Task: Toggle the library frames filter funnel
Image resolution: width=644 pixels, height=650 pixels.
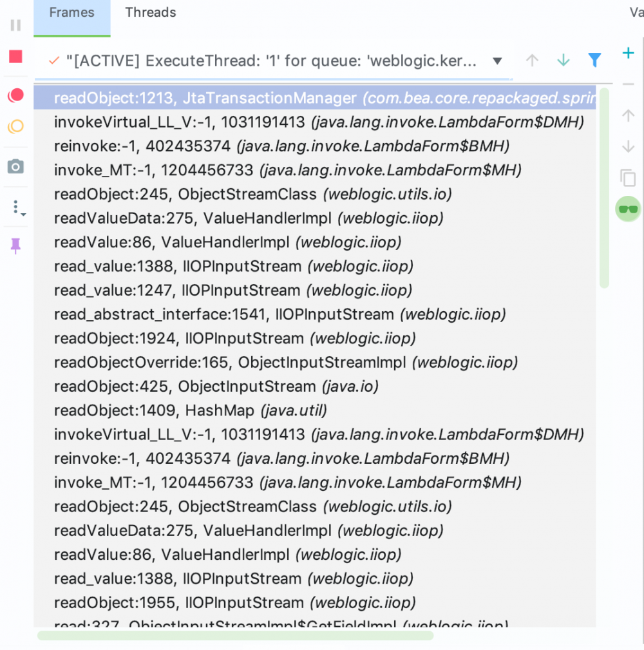Action: click(x=594, y=59)
